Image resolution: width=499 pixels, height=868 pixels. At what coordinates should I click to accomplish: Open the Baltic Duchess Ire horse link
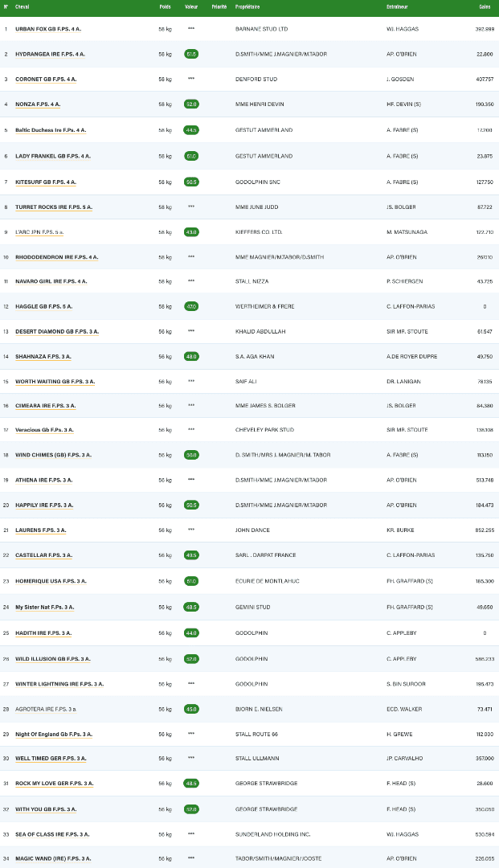(51, 130)
